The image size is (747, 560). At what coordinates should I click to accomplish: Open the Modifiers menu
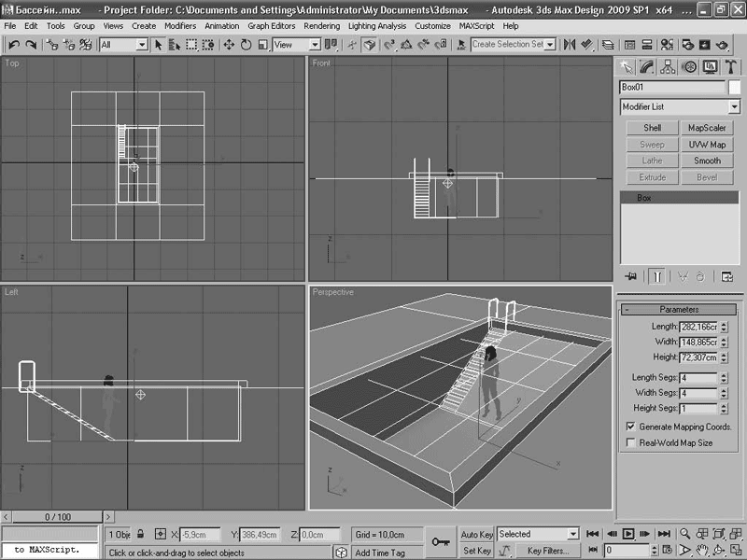pos(180,26)
